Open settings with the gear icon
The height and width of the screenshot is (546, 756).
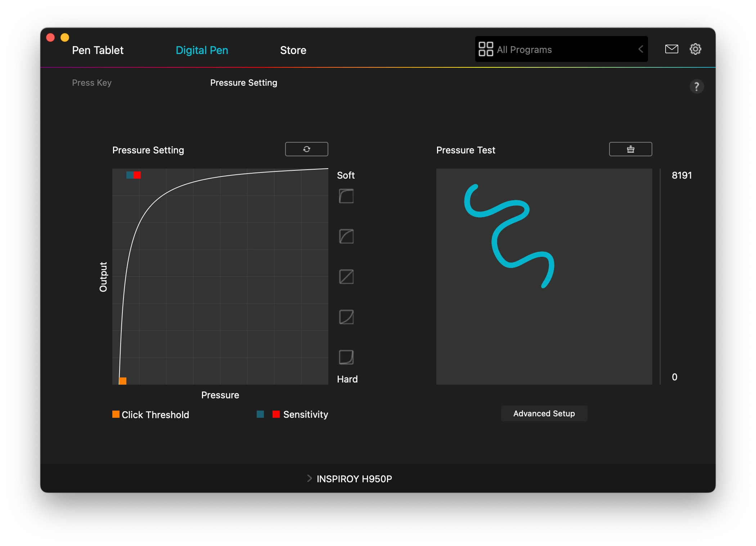click(695, 49)
